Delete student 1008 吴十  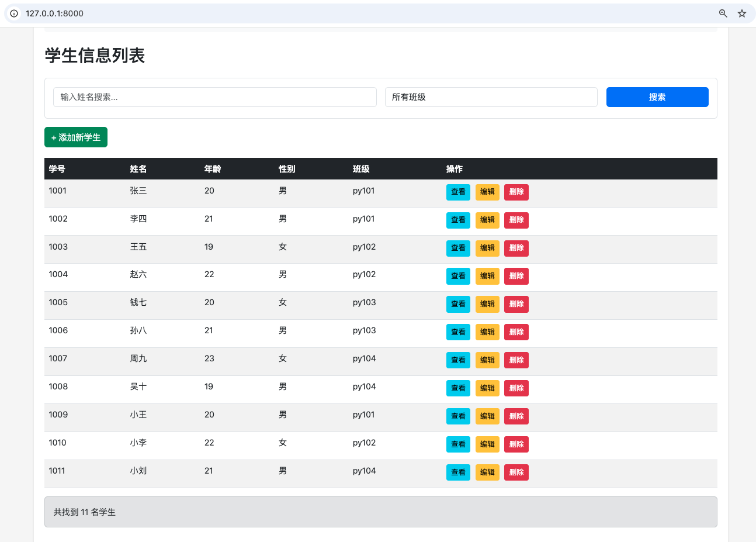(x=516, y=388)
